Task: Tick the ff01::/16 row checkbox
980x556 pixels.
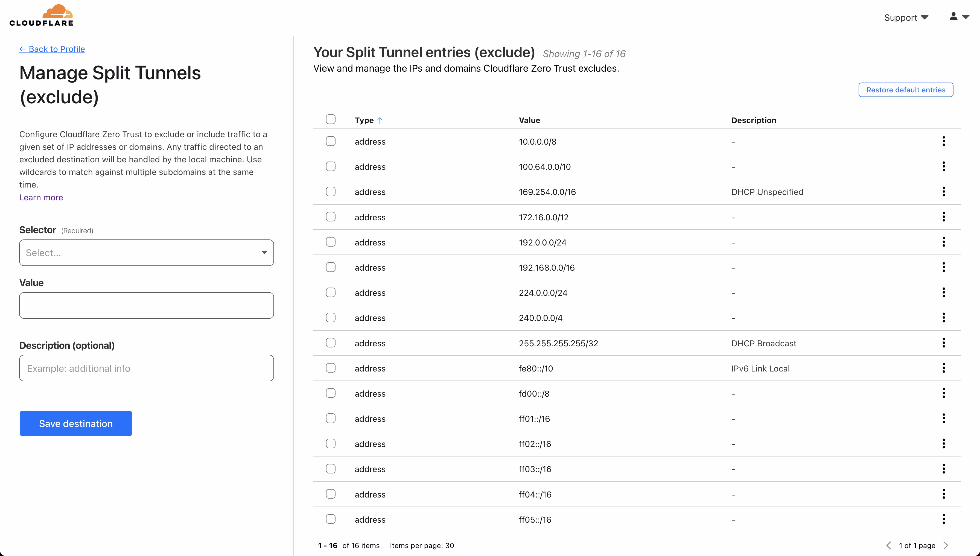Action: 331,418
